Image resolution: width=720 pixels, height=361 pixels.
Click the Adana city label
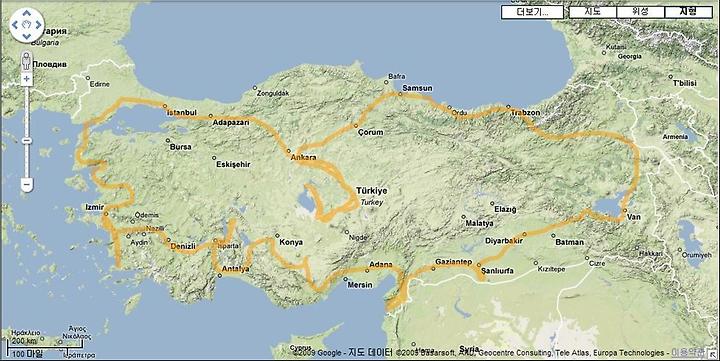pyautogui.click(x=381, y=265)
